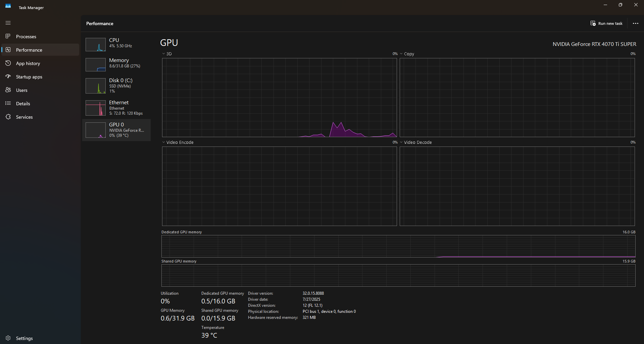Viewport: 644px width, 344px height.
Task: Open the more options ellipsis menu
Action: point(635,23)
